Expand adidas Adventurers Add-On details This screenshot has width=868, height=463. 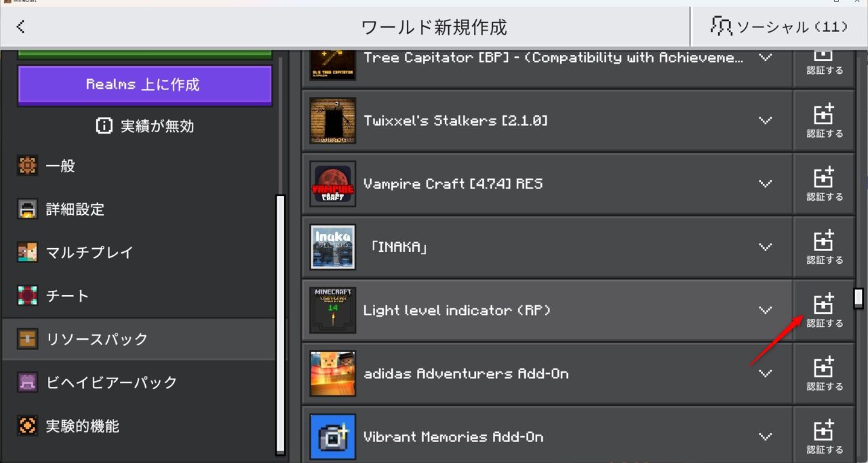[766, 374]
